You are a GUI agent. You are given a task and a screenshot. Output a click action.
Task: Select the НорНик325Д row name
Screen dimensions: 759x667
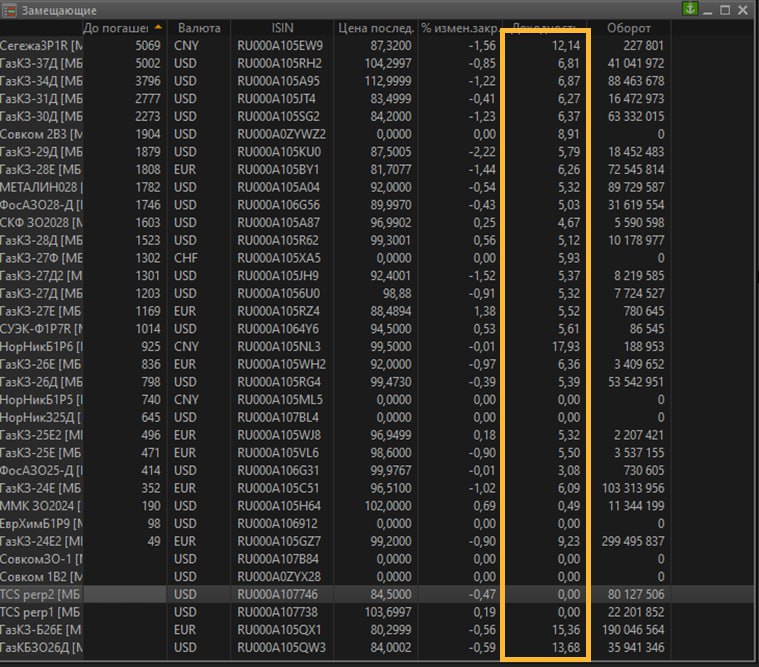41,418
